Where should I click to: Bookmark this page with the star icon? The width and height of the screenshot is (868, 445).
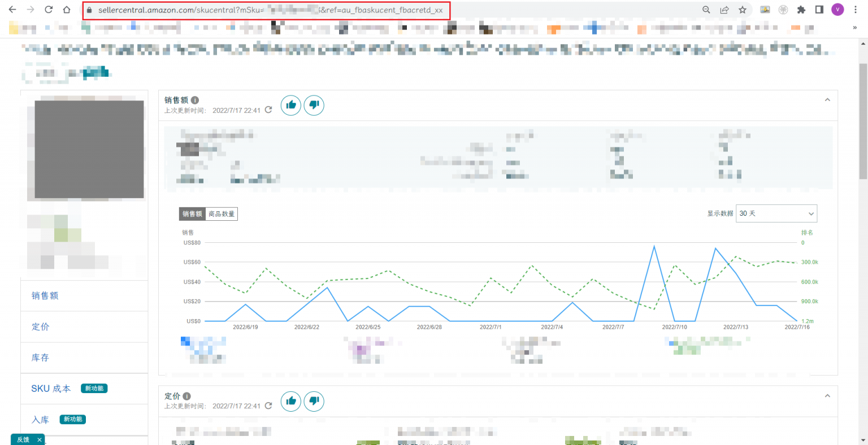(x=743, y=10)
